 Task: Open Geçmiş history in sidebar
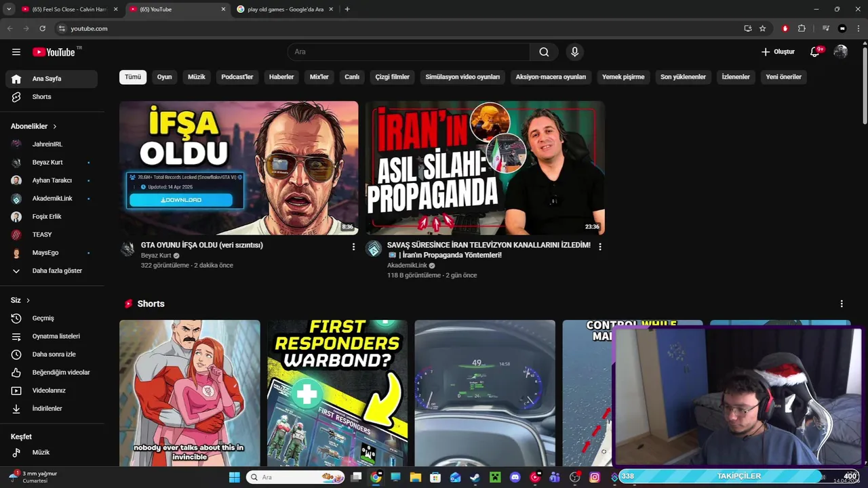pyautogui.click(x=52, y=319)
